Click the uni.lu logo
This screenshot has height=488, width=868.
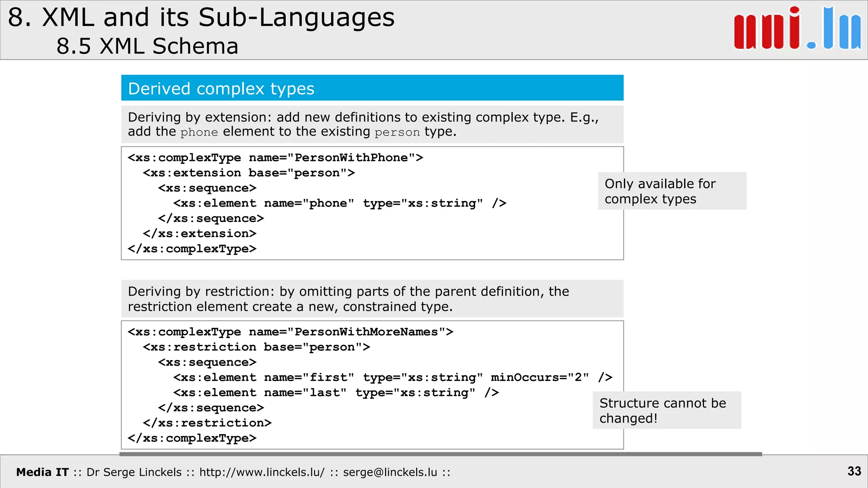[797, 28]
